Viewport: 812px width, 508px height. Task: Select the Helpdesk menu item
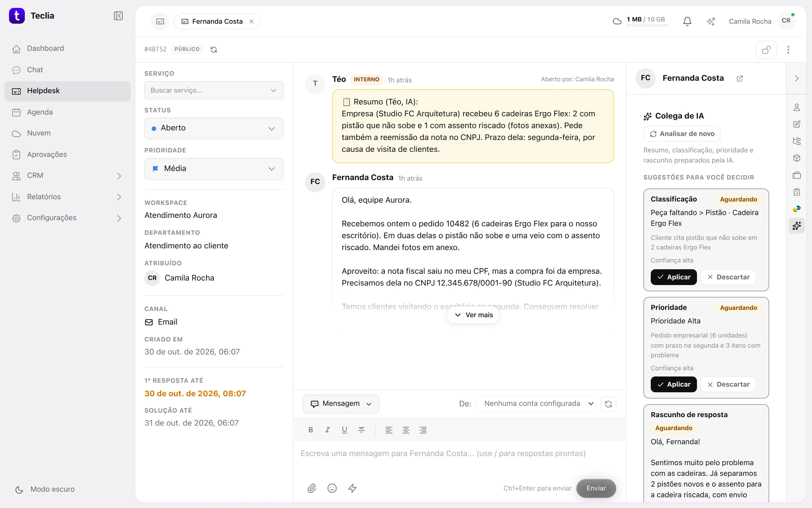click(x=67, y=91)
